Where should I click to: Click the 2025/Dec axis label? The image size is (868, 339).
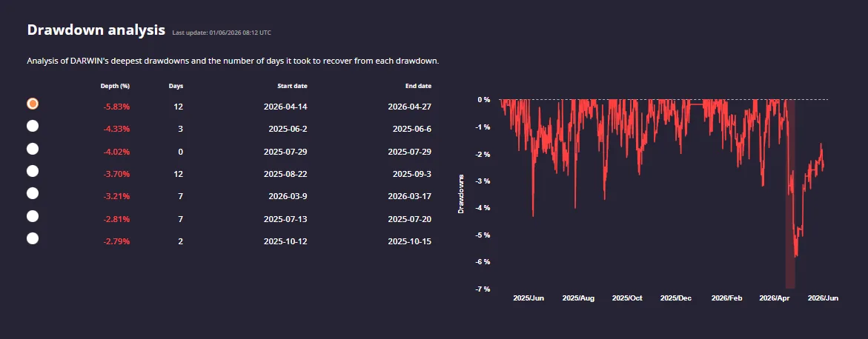(677, 298)
